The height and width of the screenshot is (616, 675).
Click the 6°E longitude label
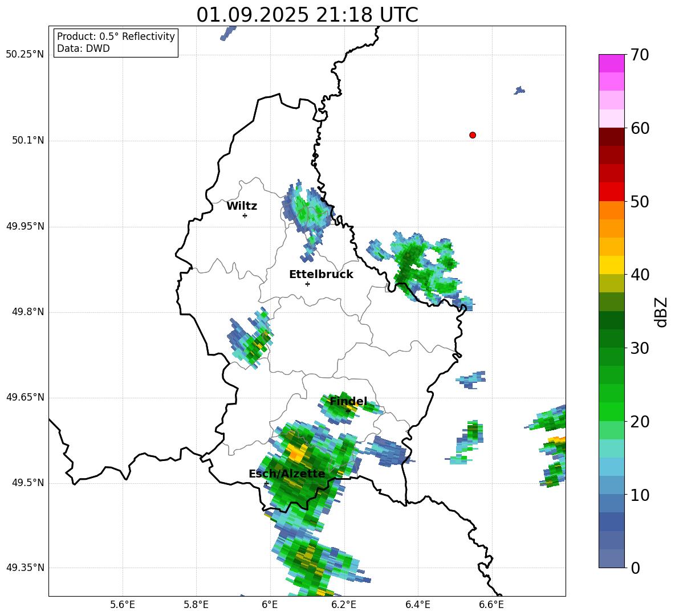tap(270, 605)
